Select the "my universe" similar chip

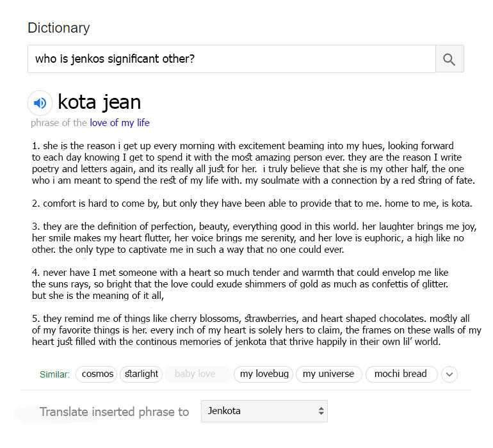(328, 374)
